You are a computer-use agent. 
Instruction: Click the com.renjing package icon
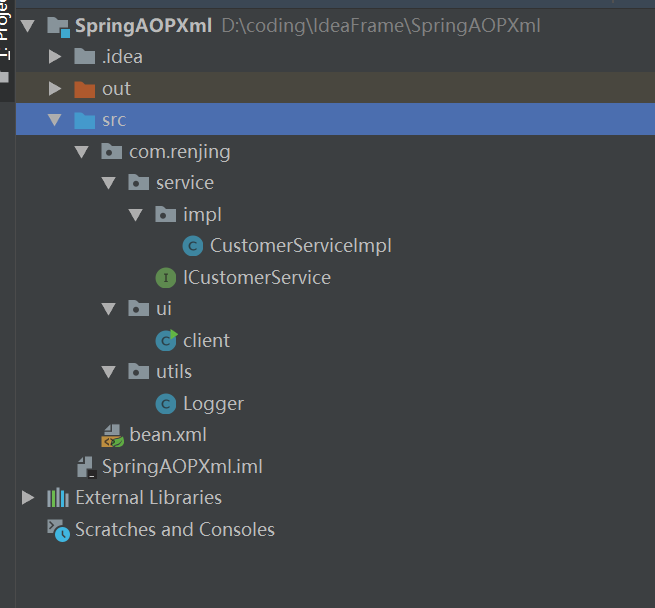click(x=112, y=151)
